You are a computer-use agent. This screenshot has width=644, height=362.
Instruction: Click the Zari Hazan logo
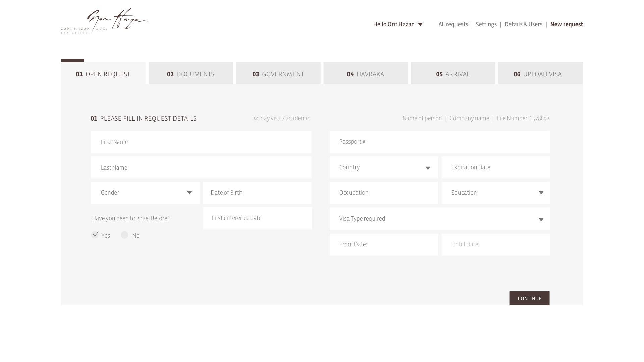(x=104, y=21)
